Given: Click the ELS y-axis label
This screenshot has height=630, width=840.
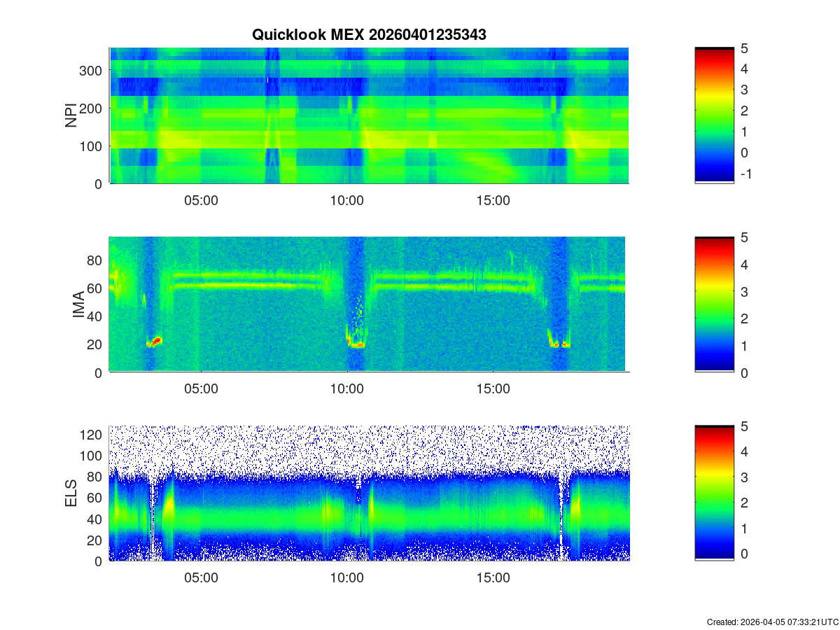Looking at the screenshot, I should [71, 493].
